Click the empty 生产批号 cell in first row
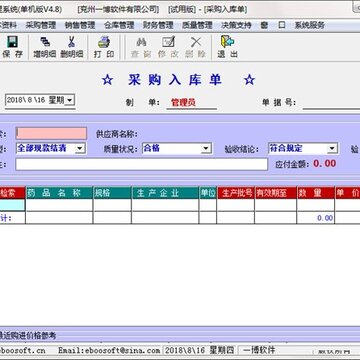This screenshot has height=360, width=360. click(x=236, y=205)
